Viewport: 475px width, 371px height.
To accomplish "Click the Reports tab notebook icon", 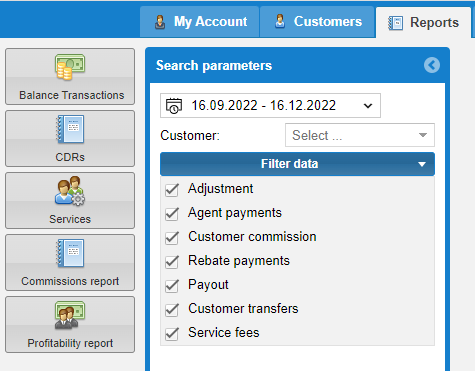I will tap(396, 23).
